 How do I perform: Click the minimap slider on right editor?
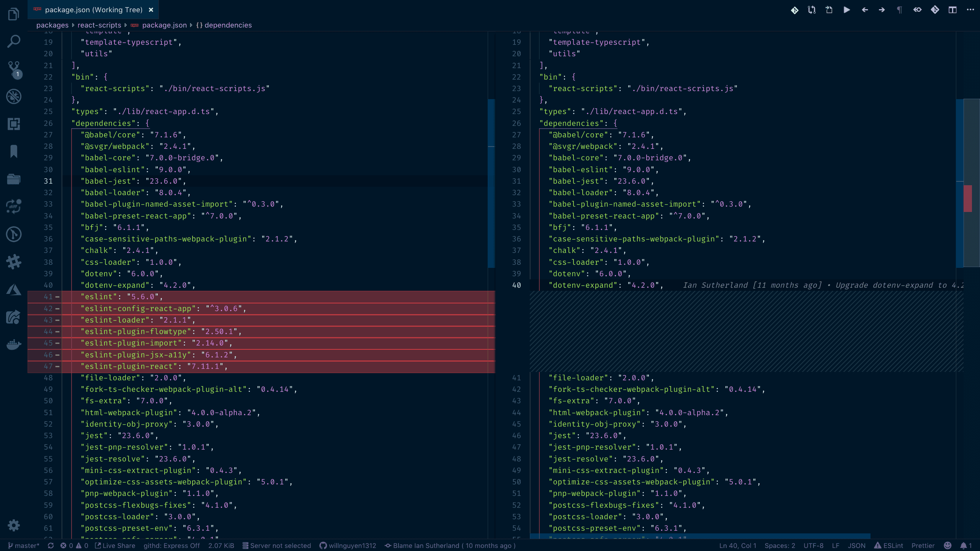pos(972,183)
